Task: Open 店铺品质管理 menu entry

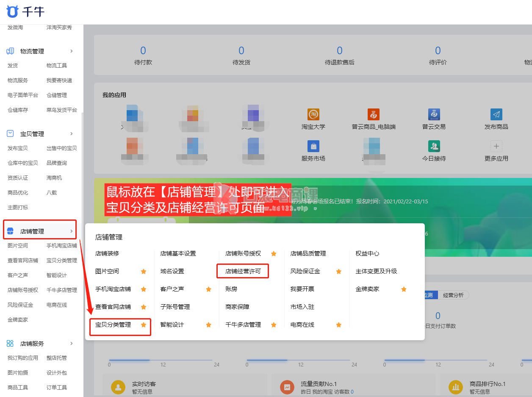Action: 308,253
